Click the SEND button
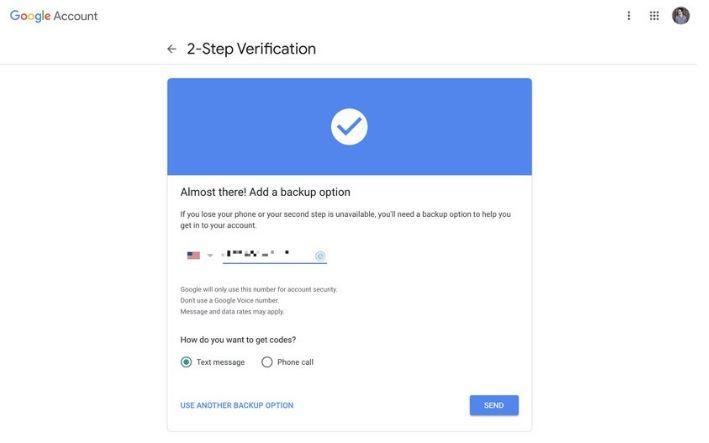The image size is (709, 443). [494, 405]
